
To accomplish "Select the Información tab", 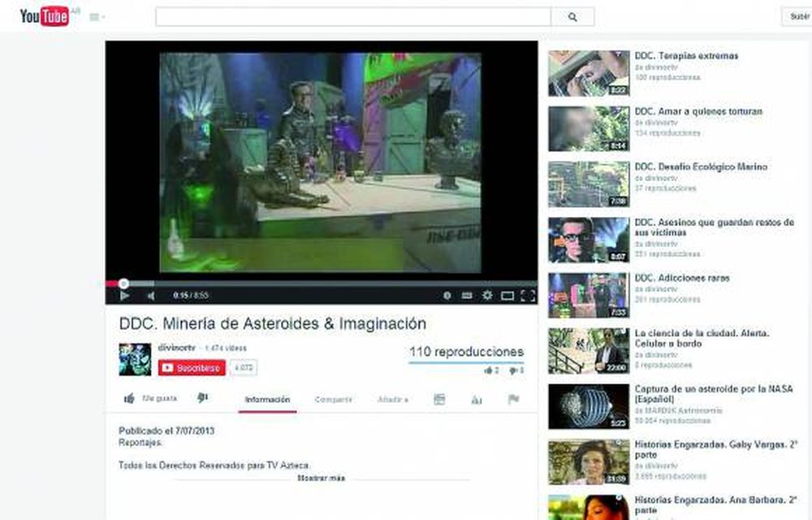I will click(266, 399).
